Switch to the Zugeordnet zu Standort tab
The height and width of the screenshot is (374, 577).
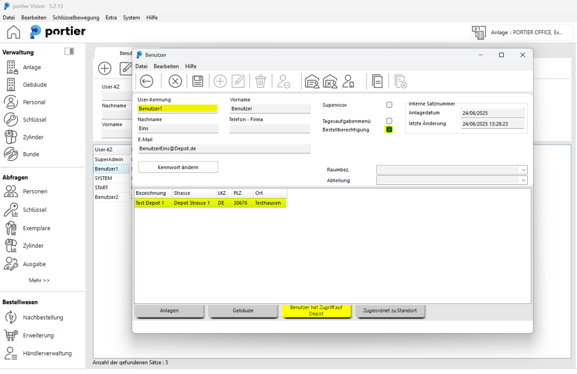click(390, 311)
